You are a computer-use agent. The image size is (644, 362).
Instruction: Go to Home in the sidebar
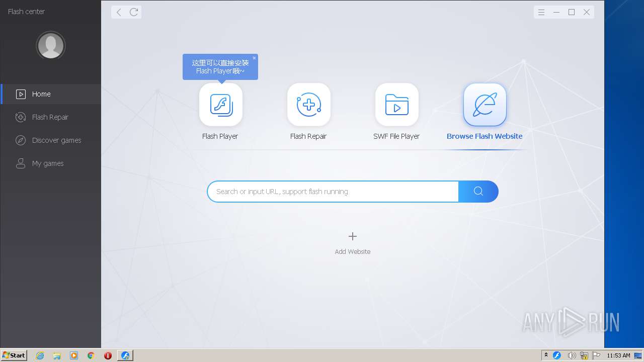[x=50, y=94]
